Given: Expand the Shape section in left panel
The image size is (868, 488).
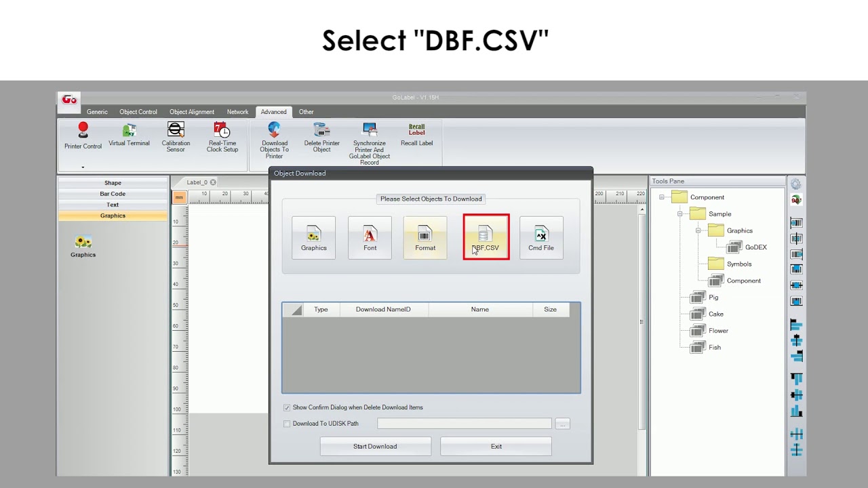Looking at the screenshot, I should click(113, 183).
